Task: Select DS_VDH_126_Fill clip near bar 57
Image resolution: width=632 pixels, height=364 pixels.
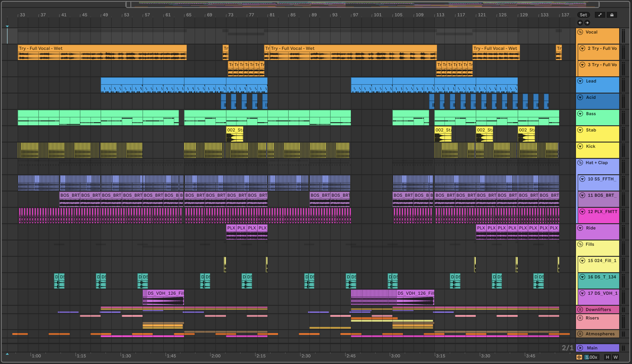Action: click(x=165, y=293)
